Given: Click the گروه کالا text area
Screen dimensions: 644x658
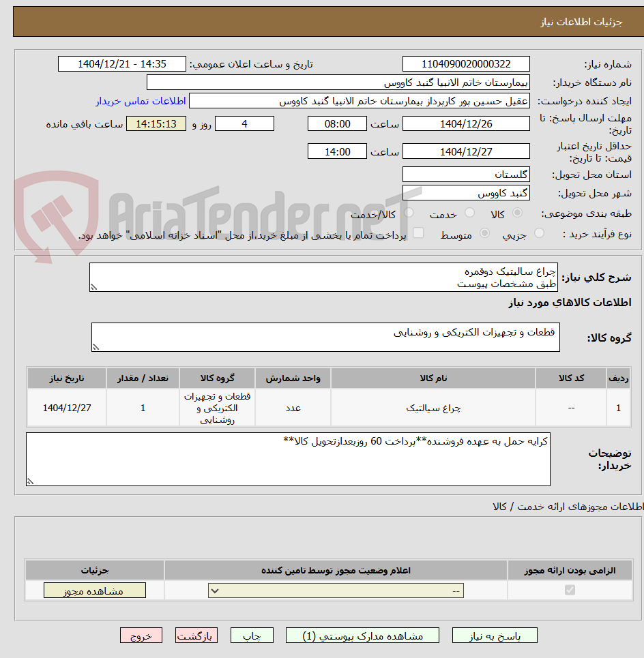Looking at the screenshot, I should point(325,337).
